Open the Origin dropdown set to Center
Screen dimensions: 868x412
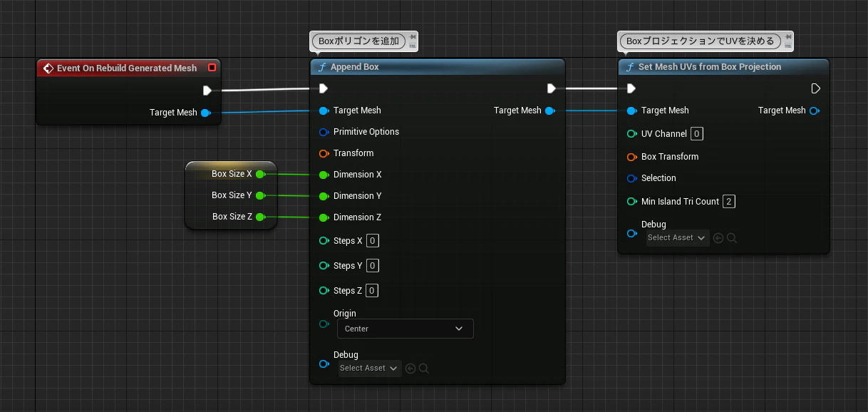(x=405, y=329)
